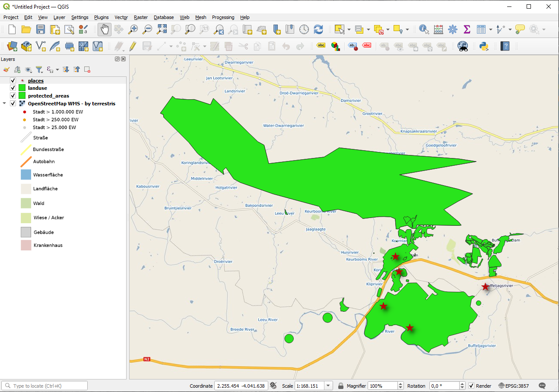
Task: Expand the Select Features tool dropdown arrow
Action: (x=349, y=29)
